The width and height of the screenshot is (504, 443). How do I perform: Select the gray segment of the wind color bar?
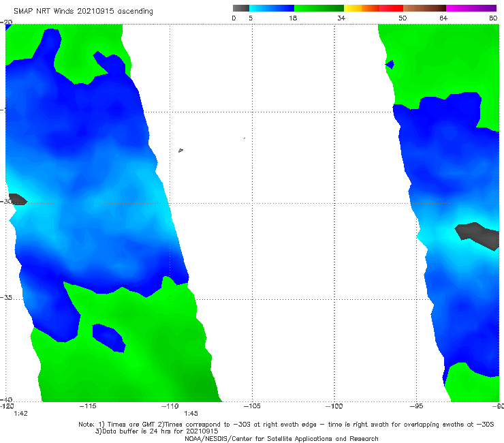(x=241, y=8)
